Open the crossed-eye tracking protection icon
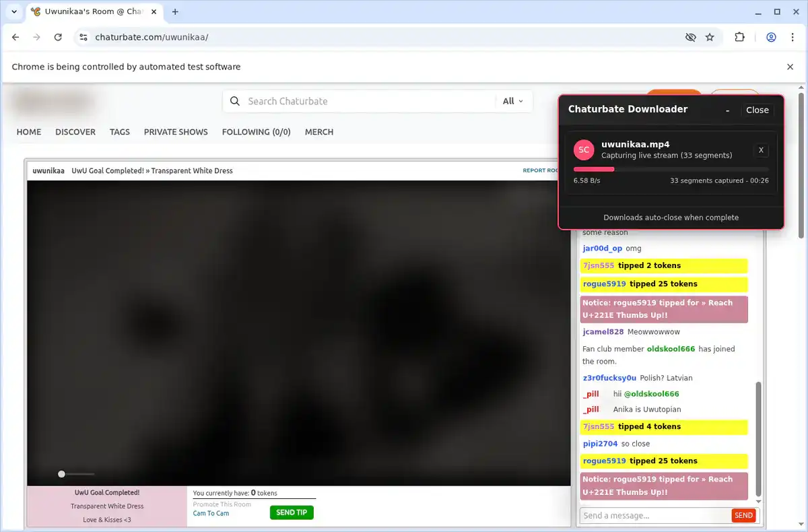The height and width of the screenshot is (532, 808). 690,37
